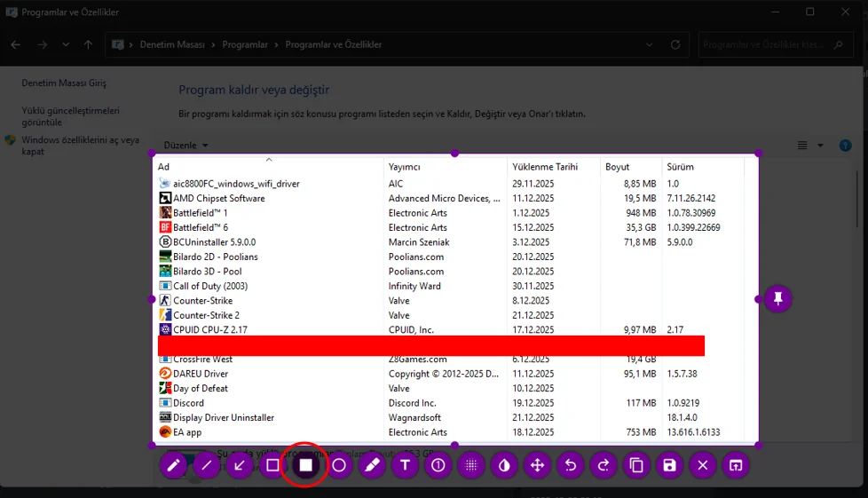The height and width of the screenshot is (498, 868).
Task: Copy the capture to clipboard
Action: point(636,465)
